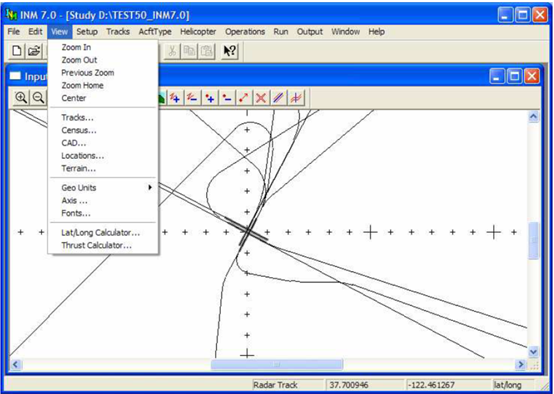Select the add track tool icon
Image resolution: width=554 pixels, height=394 pixels.
[175, 98]
